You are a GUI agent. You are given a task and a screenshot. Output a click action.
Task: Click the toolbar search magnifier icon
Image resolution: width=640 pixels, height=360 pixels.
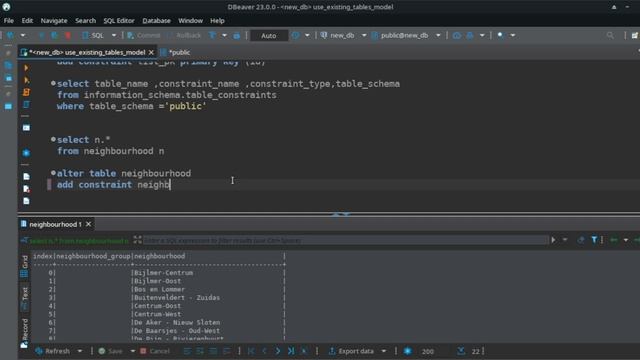(610, 36)
